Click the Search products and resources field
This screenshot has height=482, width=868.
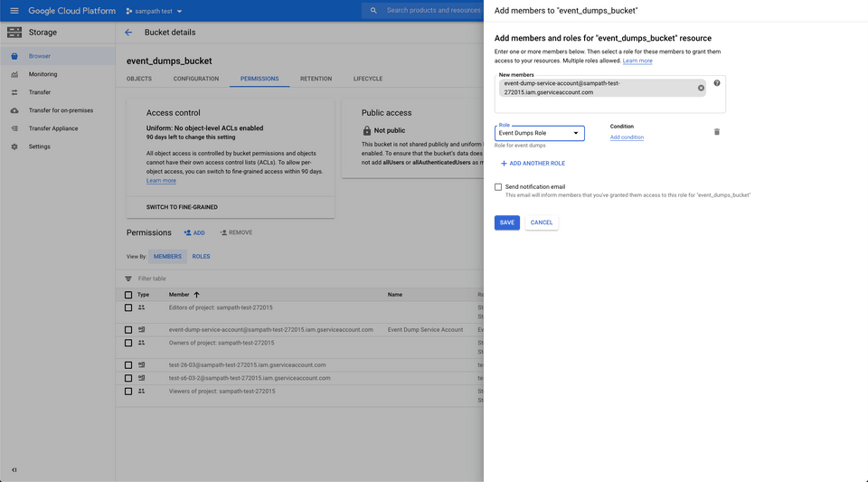click(x=434, y=11)
